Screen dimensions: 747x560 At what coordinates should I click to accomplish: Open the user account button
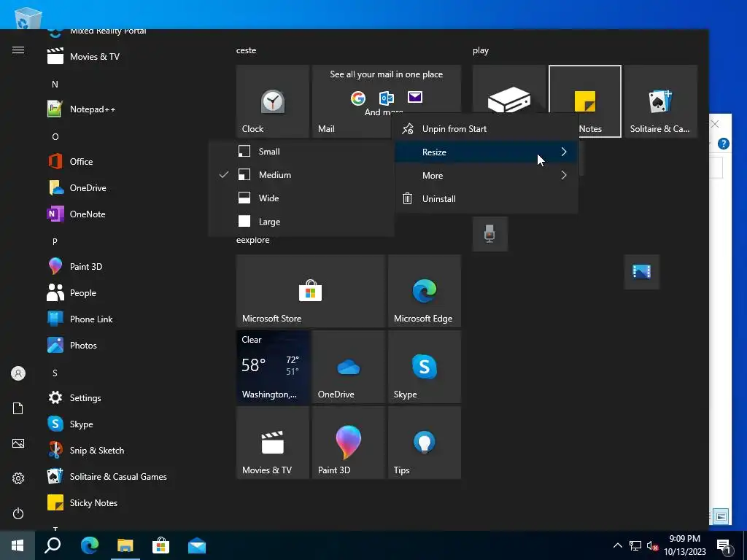tap(18, 373)
